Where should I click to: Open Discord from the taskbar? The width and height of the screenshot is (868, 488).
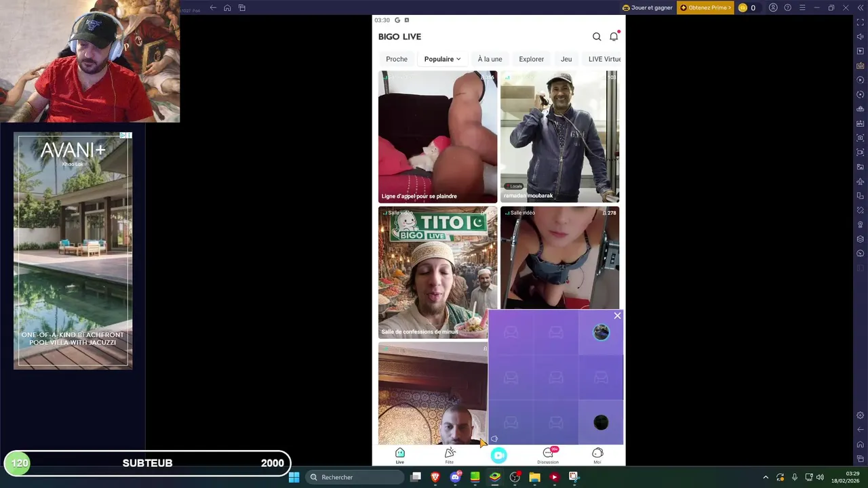pyautogui.click(x=455, y=477)
